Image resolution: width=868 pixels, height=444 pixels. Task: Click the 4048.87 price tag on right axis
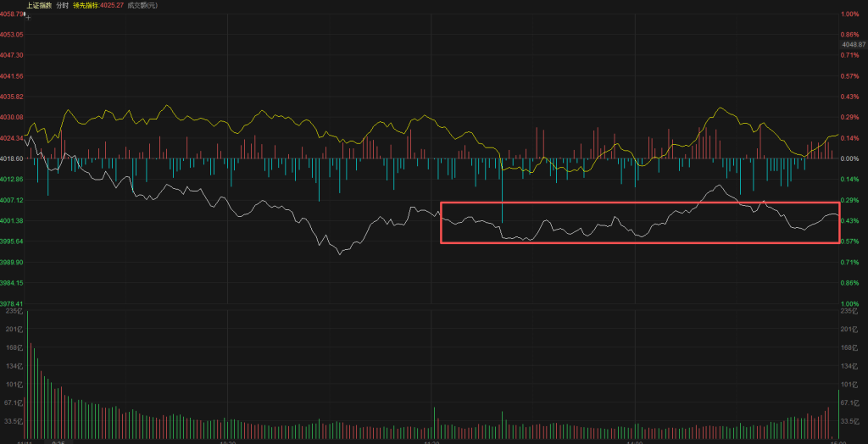point(854,44)
